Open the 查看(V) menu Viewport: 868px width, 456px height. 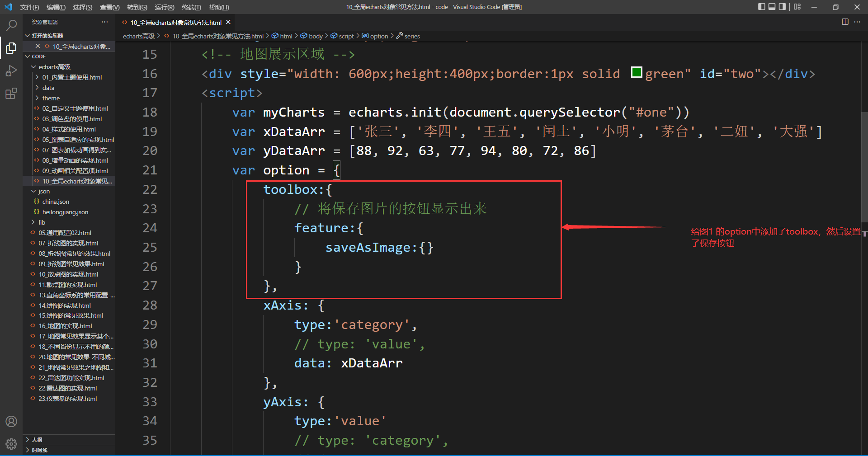tap(110, 7)
